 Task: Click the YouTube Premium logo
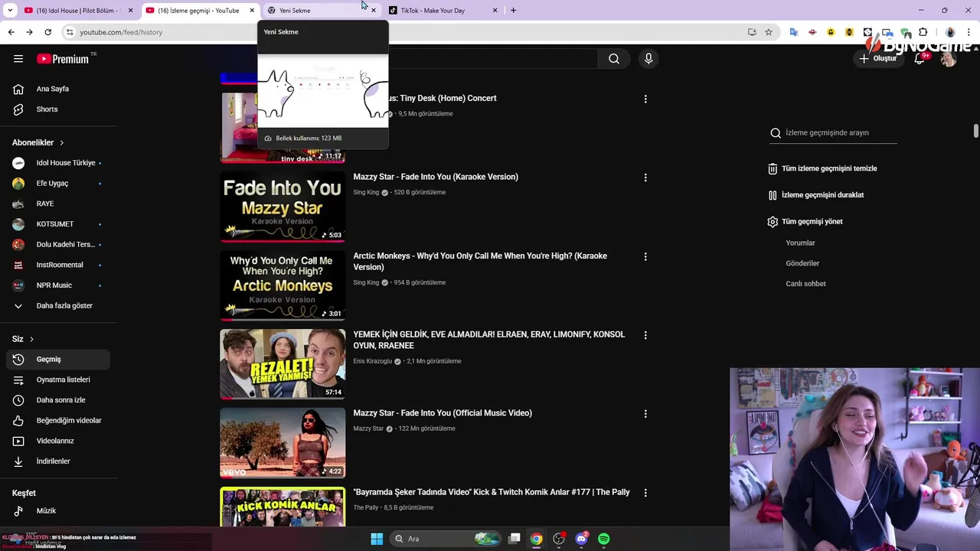pyautogui.click(x=63, y=59)
